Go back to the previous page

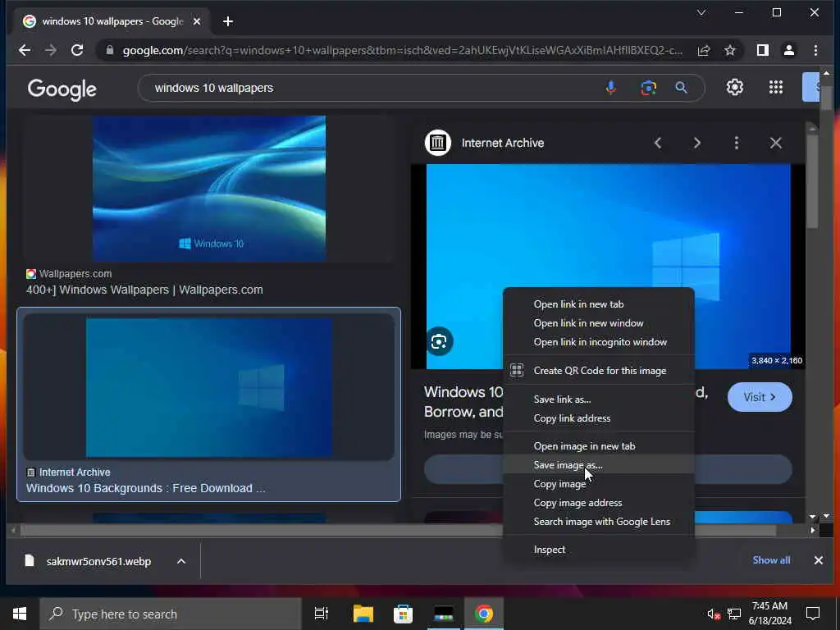[x=25, y=50]
